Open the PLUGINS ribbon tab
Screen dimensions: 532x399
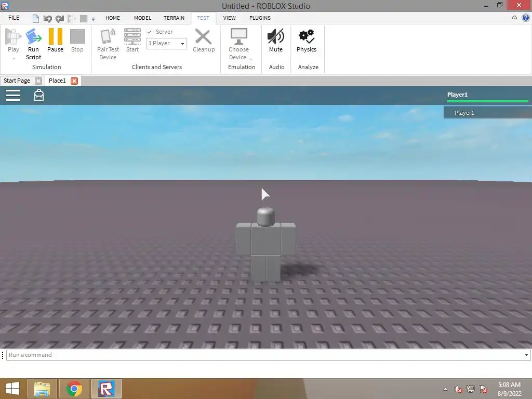(260, 18)
